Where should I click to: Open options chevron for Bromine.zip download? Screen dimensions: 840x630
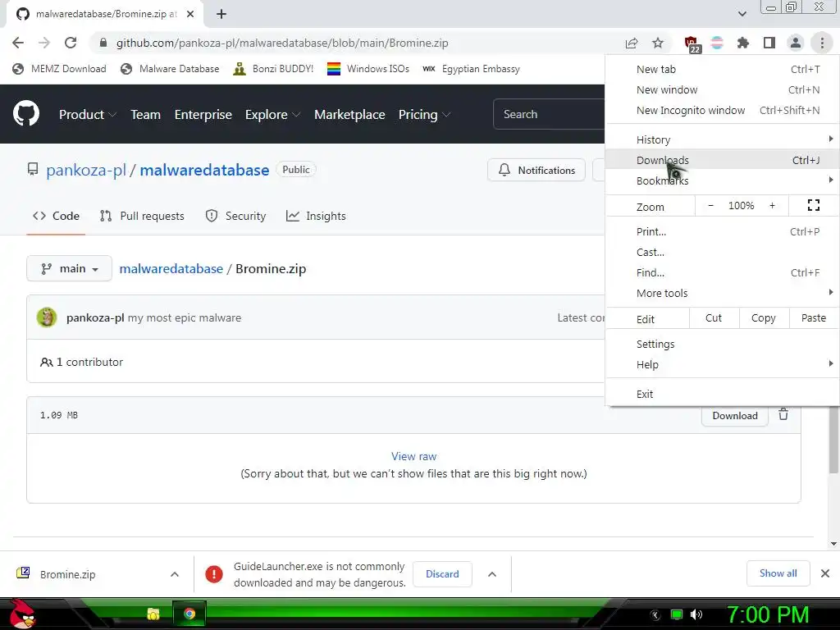(x=175, y=574)
